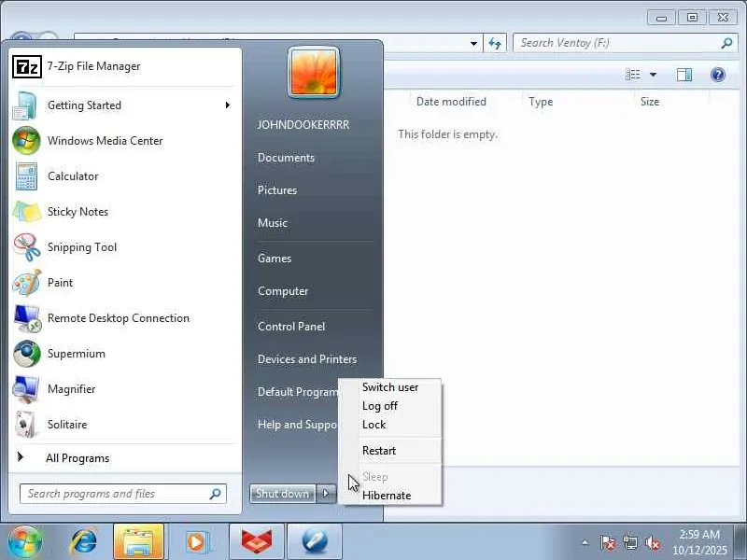The width and height of the screenshot is (747, 560).
Task: Open Games from Start menu
Action: [275, 259]
